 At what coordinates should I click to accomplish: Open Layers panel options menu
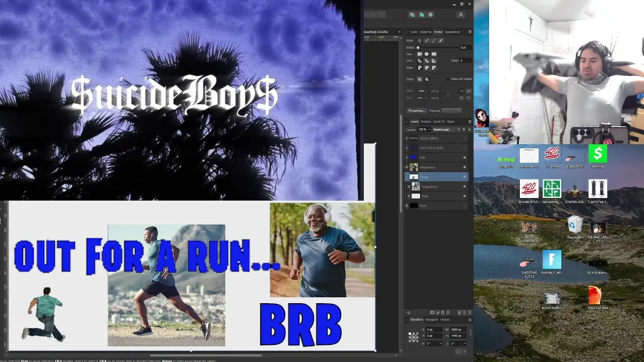pos(470,122)
